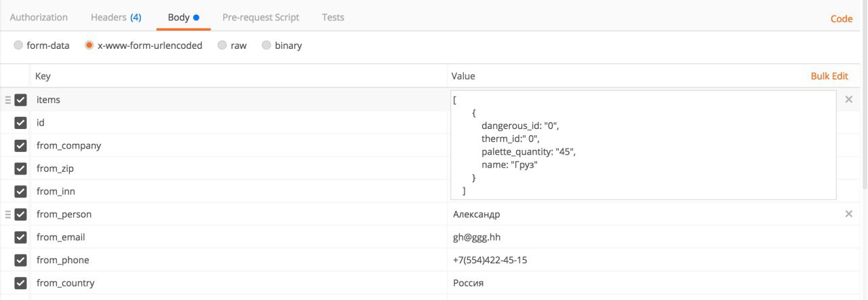
Task: Toggle the from_email row checkbox
Action: click(20, 238)
